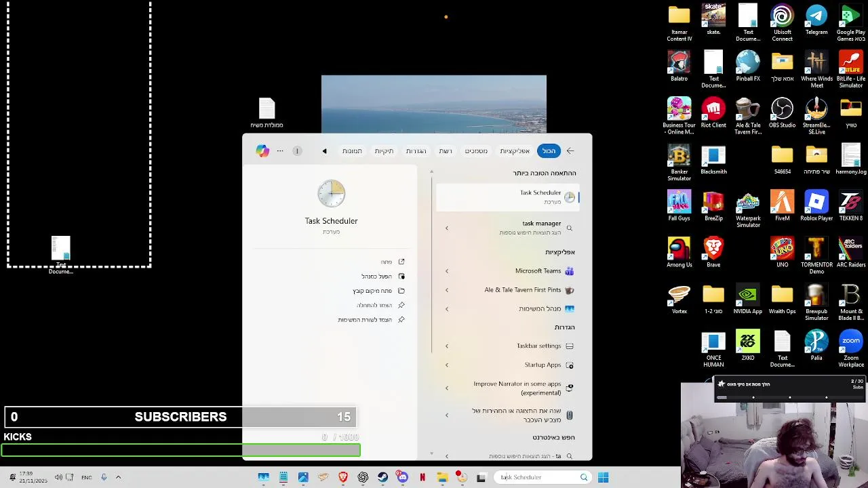Expand Taskbar settings result chevron
This screenshot has height=488, width=868.
click(446, 346)
